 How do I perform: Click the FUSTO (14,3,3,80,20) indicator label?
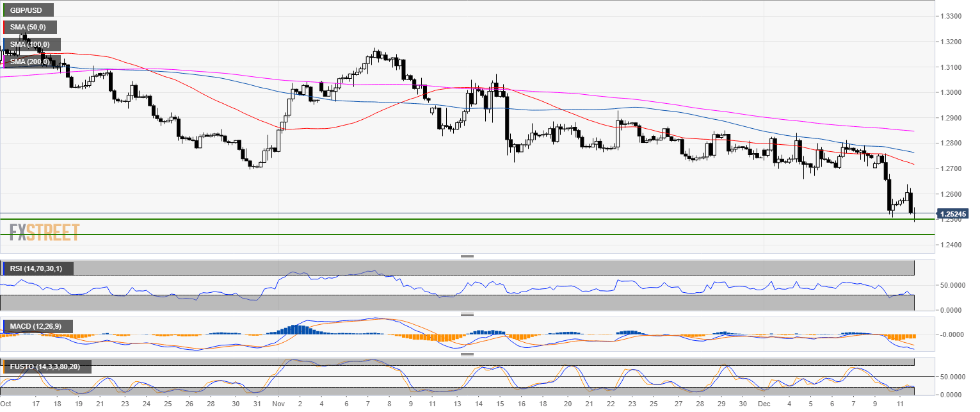(47, 367)
